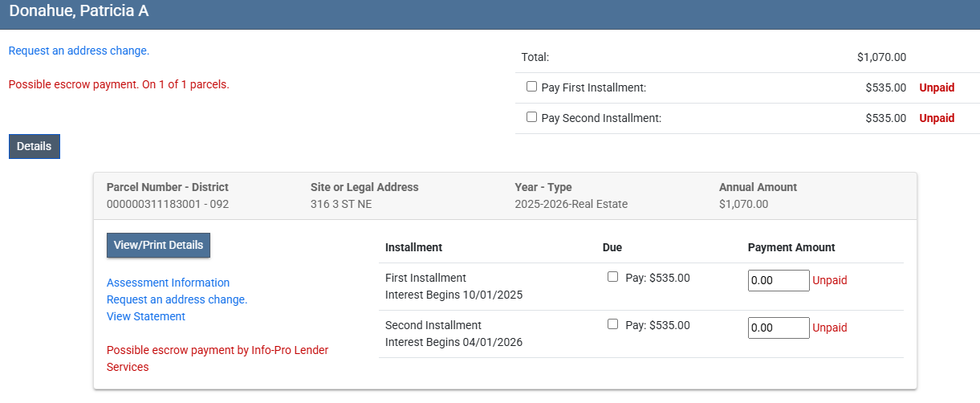This screenshot has height=403, width=980.
Task: Click First Installment payment amount field
Action: tap(778, 280)
